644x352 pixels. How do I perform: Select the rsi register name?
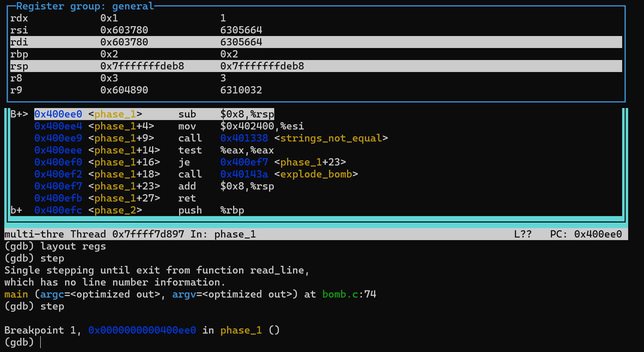[19, 30]
